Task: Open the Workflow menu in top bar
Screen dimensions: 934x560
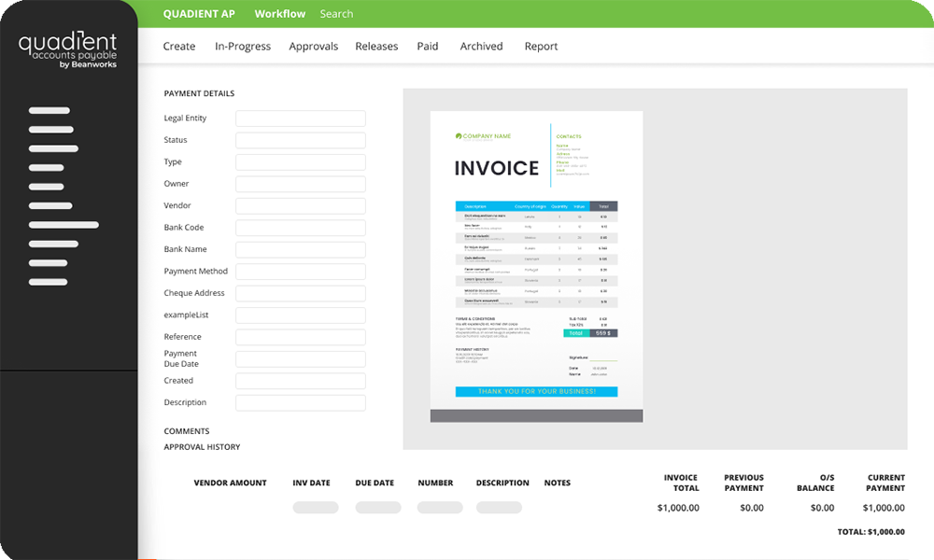Action: [279, 14]
